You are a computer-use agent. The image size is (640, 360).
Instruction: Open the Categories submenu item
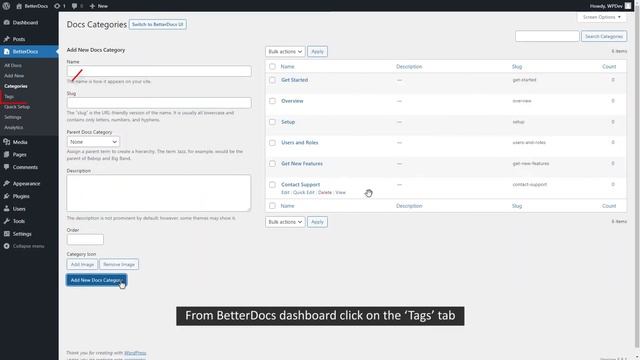16,86
